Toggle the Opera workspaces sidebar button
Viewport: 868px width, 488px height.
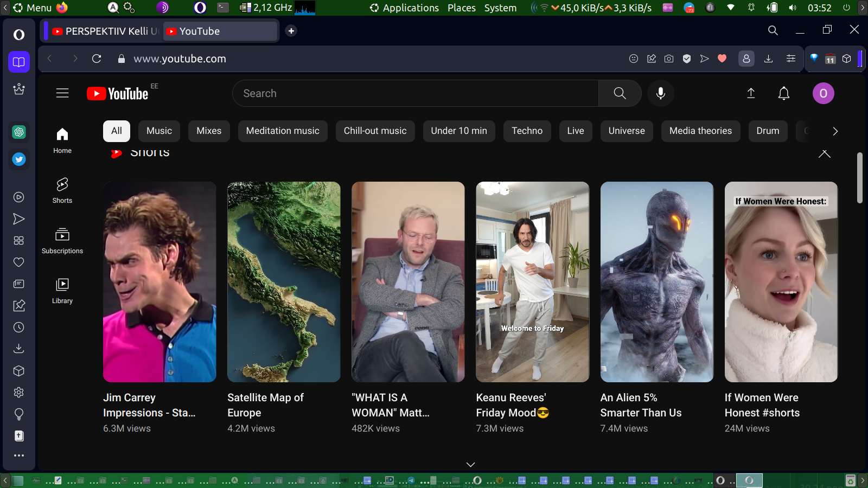(x=19, y=62)
